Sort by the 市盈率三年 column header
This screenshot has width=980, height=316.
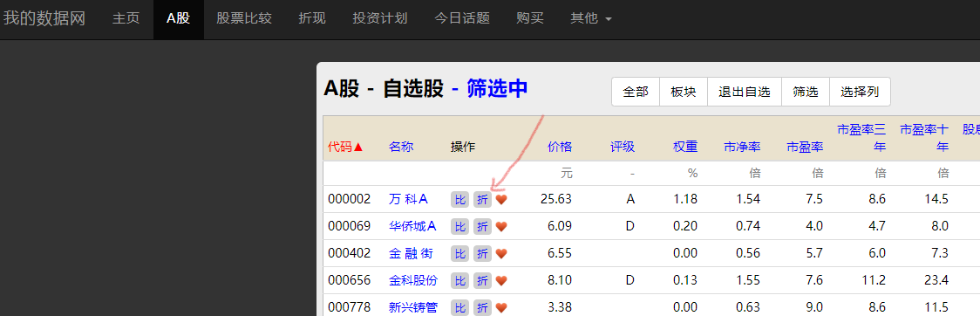(861, 138)
